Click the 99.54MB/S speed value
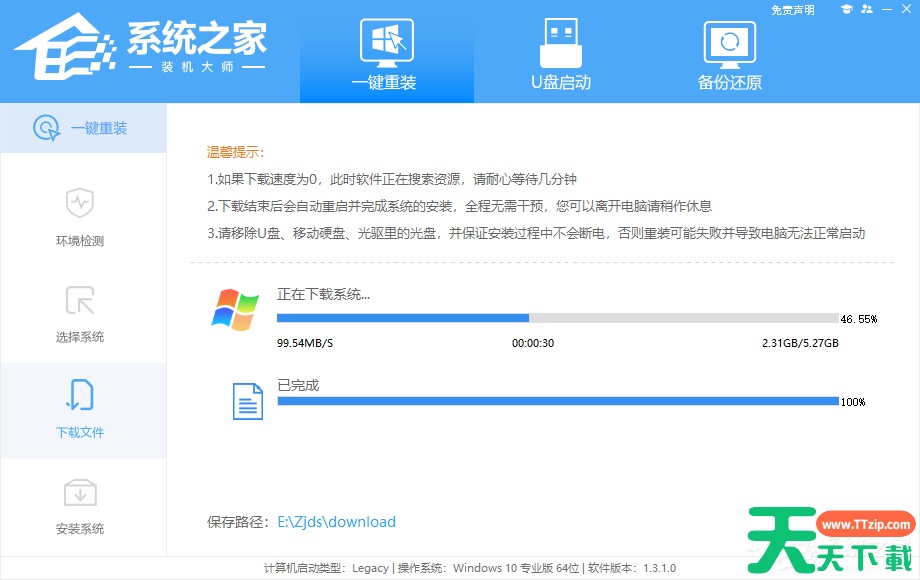 (x=305, y=343)
